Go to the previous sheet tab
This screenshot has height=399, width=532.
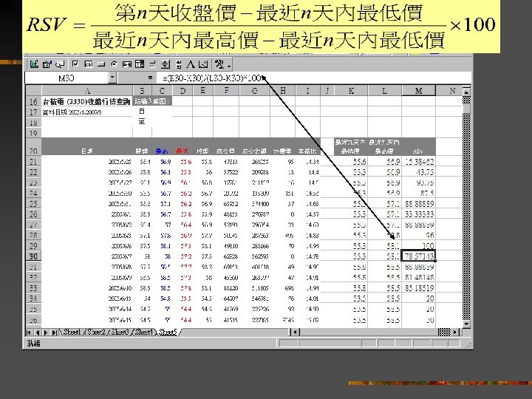pos(38,332)
